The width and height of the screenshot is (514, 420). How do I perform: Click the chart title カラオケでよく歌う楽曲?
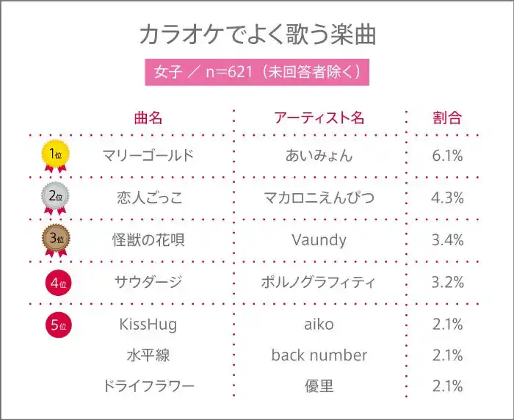[256, 35]
